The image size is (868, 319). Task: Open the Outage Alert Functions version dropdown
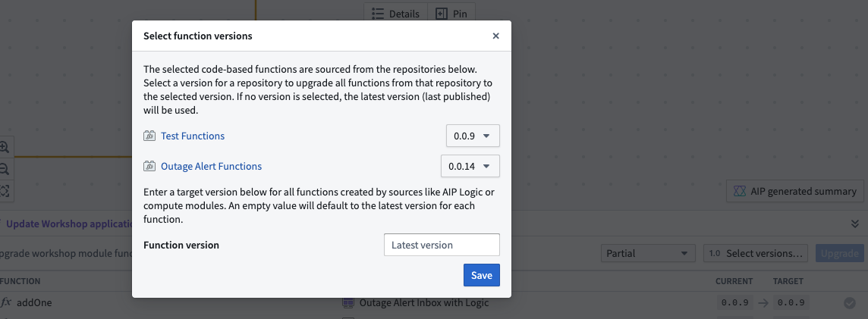tap(470, 167)
